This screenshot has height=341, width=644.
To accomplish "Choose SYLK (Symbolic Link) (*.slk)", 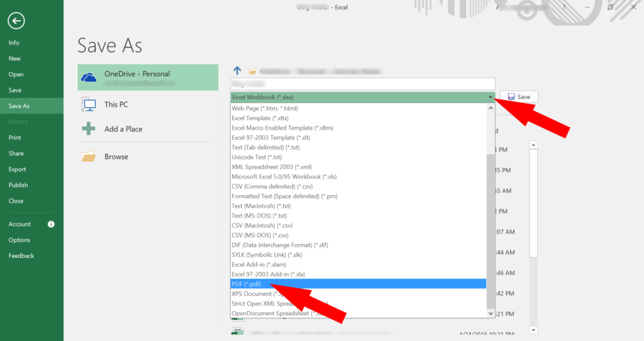I will [x=358, y=255].
